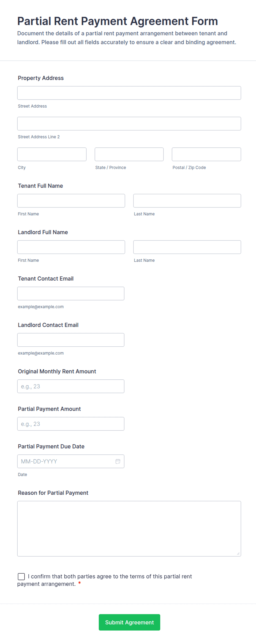
Task: Click the Tenant Last Name field
Action: [x=187, y=201]
